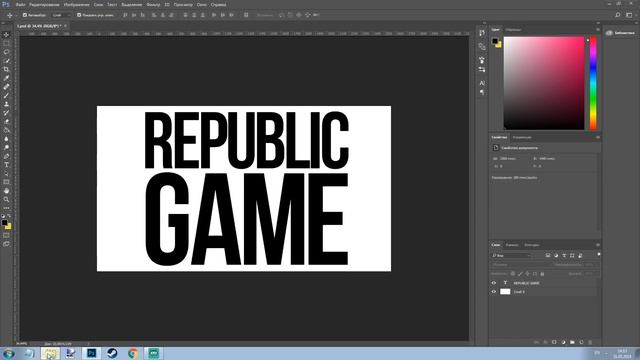Select the Lasso tool
This screenshot has width=640, height=360.
point(6,52)
